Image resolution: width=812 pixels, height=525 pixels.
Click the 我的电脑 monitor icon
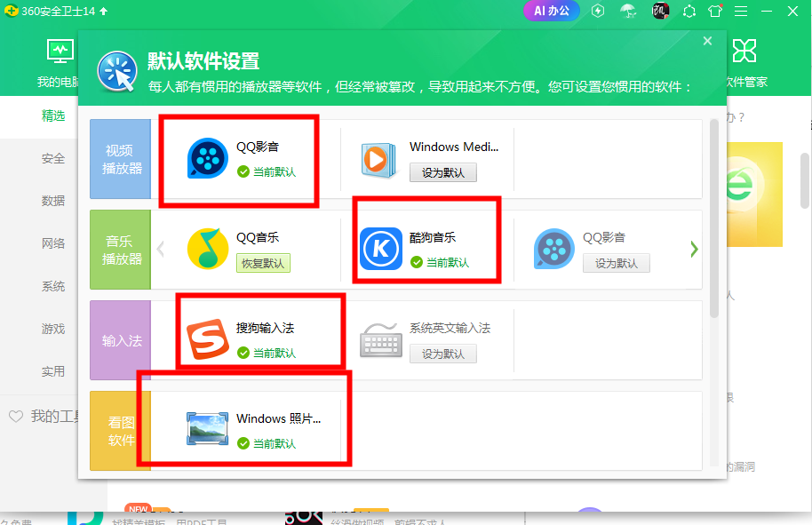[x=60, y=52]
